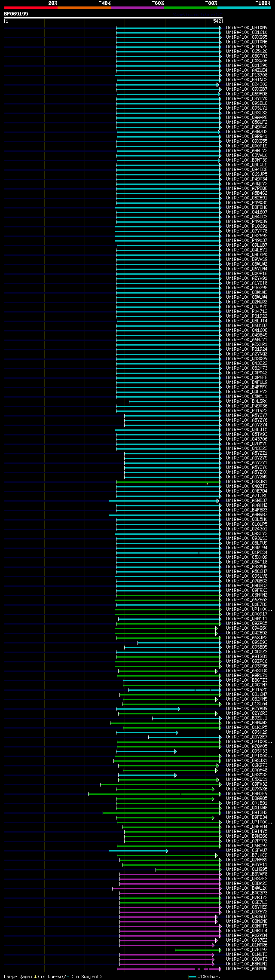Click the =100char. scale legend
This screenshot has height=980, width=275.
coord(205,977)
